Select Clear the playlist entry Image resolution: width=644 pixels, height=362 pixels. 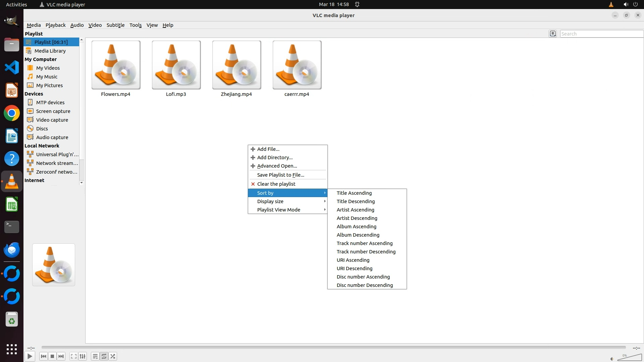(x=276, y=184)
